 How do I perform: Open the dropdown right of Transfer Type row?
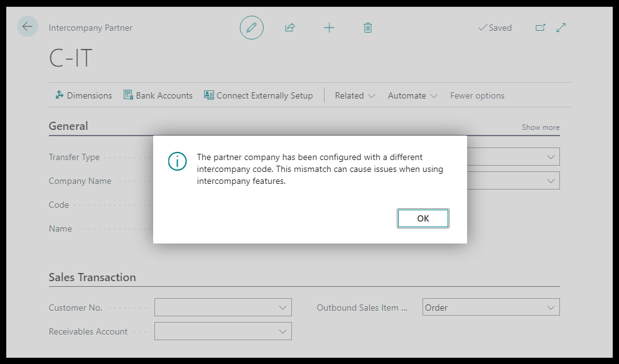coord(551,157)
